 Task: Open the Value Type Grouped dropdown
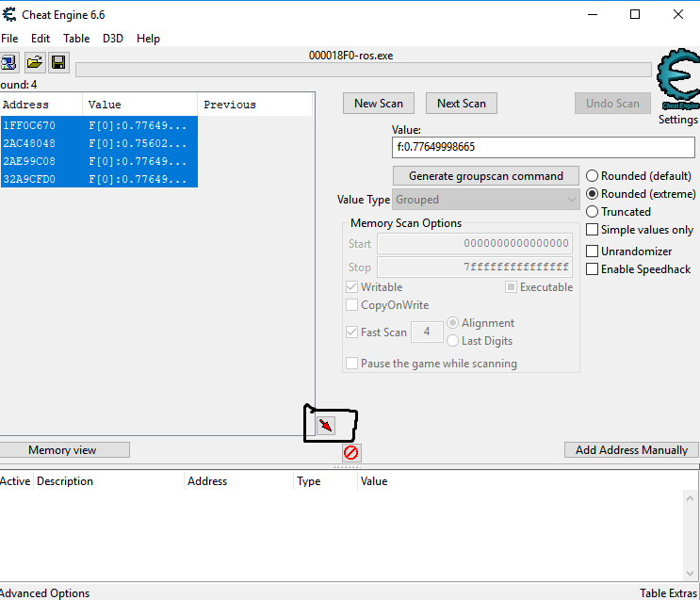486,200
